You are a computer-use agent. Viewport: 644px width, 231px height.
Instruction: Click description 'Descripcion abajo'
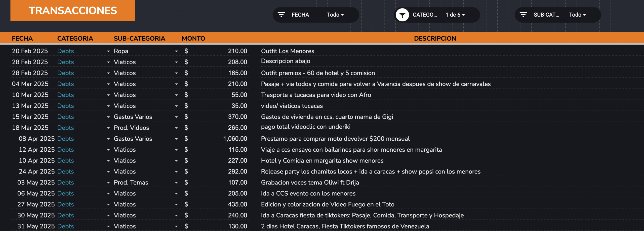[x=286, y=61]
